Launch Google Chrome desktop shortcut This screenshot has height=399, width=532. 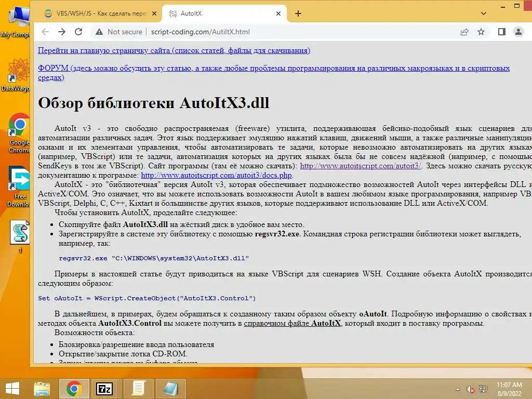coord(19,134)
